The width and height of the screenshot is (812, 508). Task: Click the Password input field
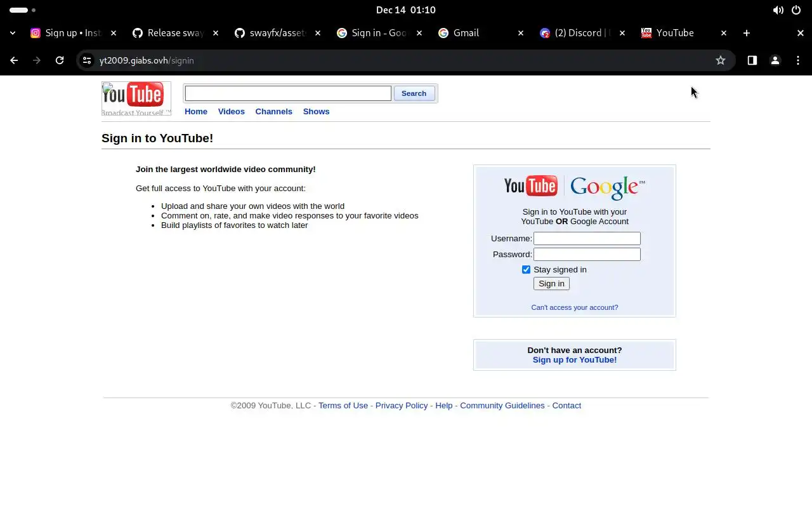tap(587, 254)
